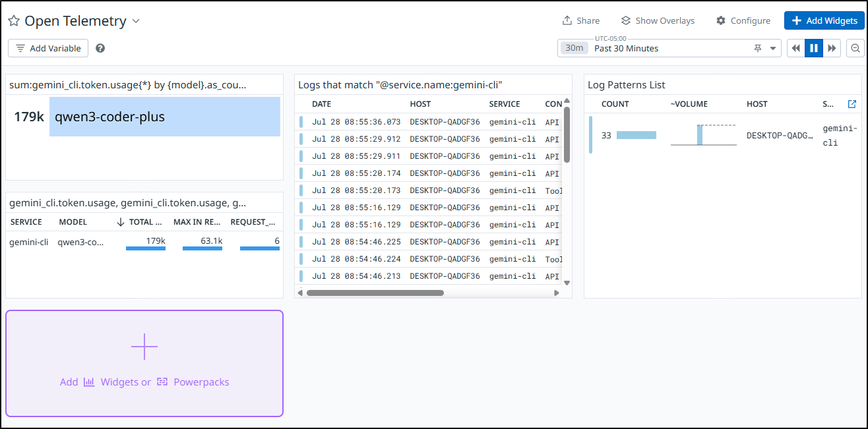Step the time frame backward
868x429 pixels.
(x=796, y=48)
